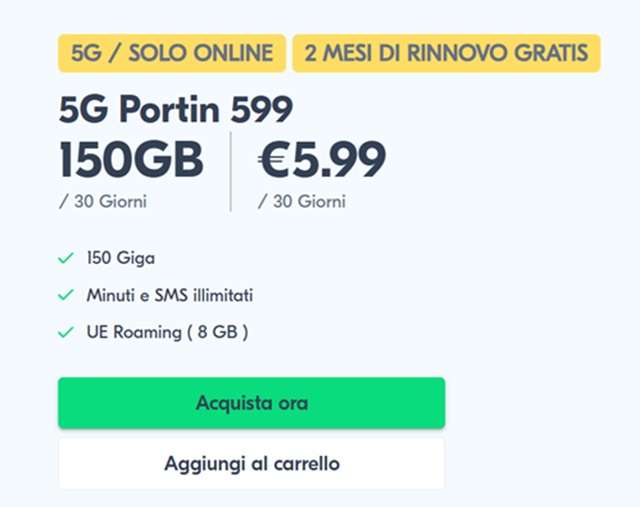Image resolution: width=640 pixels, height=507 pixels.
Task: Click the 150 Giga feature text
Action: point(120,259)
